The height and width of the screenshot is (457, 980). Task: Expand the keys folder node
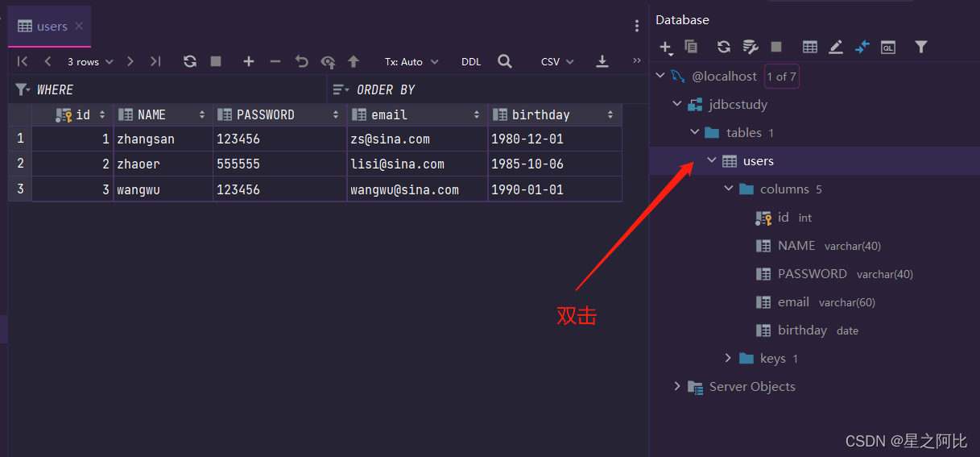729,358
